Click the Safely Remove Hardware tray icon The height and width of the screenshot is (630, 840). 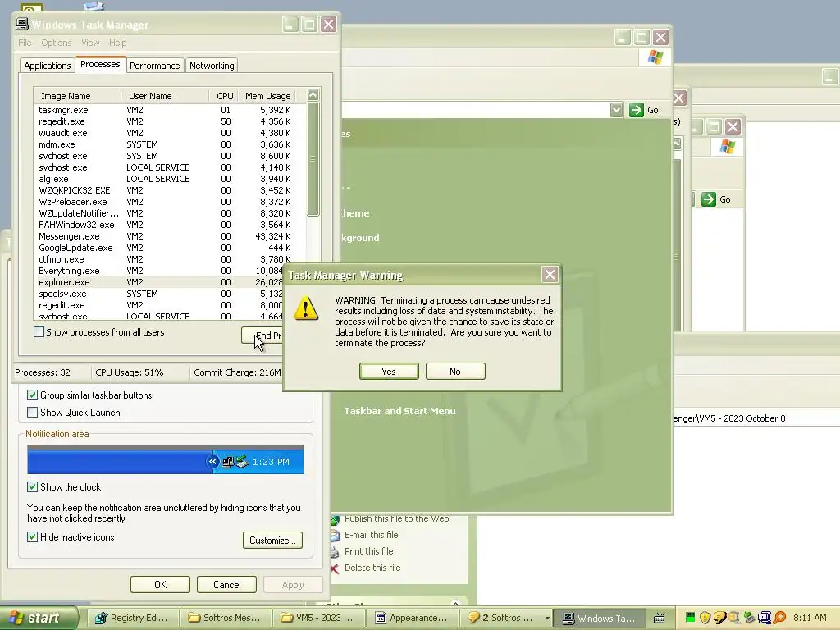[749, 618]
